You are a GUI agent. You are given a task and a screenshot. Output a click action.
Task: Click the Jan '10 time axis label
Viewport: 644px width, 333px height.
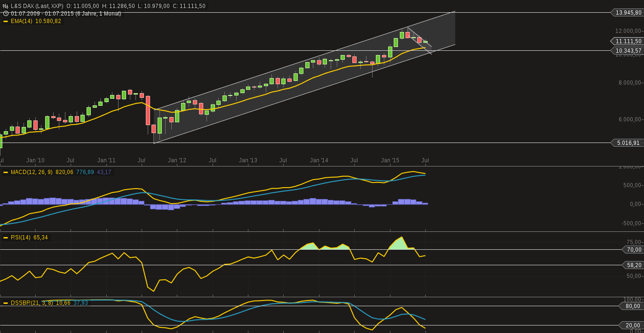pos(35,160)
